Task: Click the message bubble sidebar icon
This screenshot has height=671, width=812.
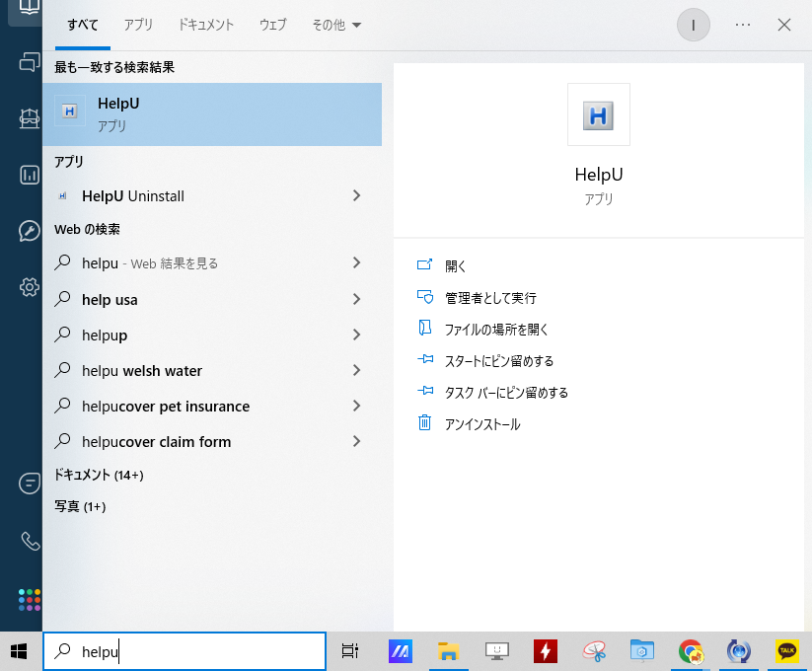Action: tap(30, 484)
